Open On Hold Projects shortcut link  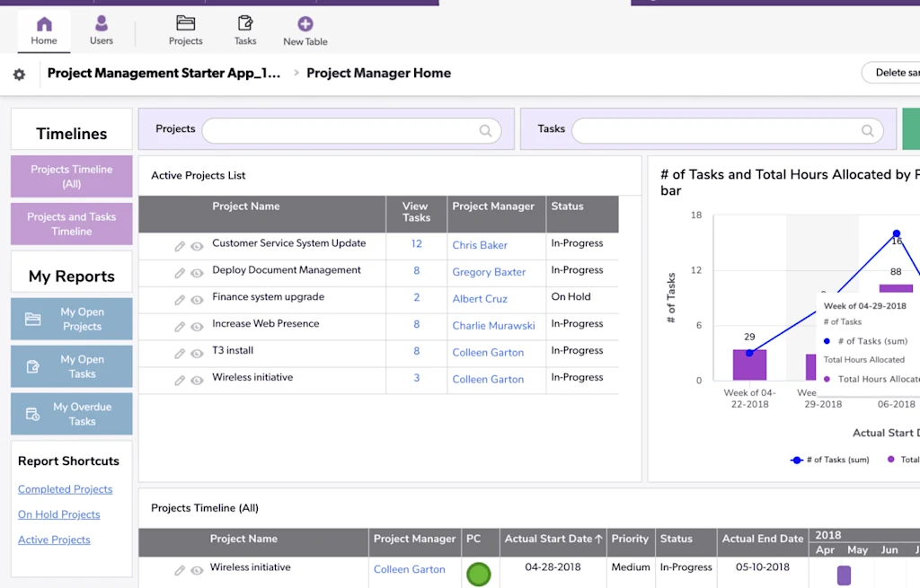tap(58, 514)
